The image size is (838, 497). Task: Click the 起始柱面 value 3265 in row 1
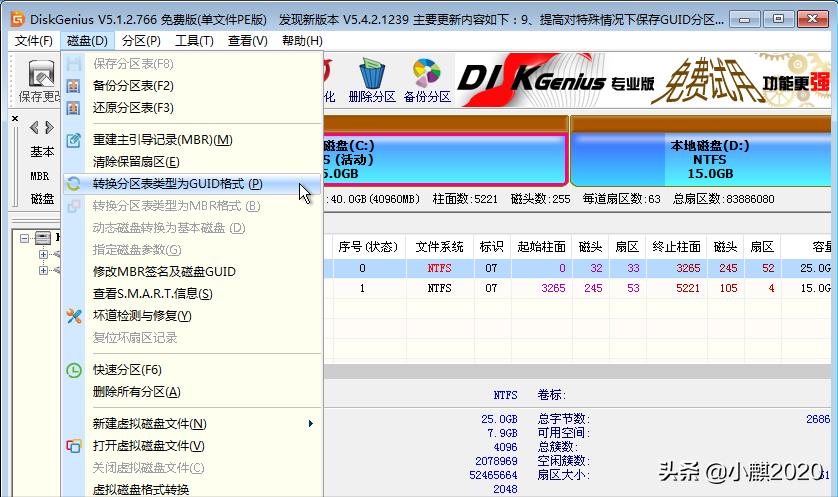tap(553, 288)
